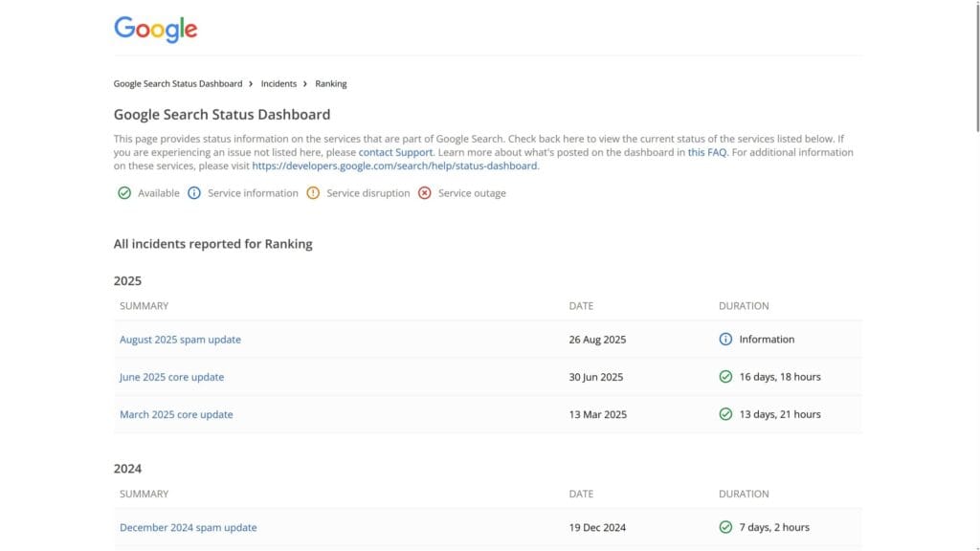This screenshot has width=980, height=551.
Task: Click green check icon beside 16 days, 18 hours
Action: 725,377
